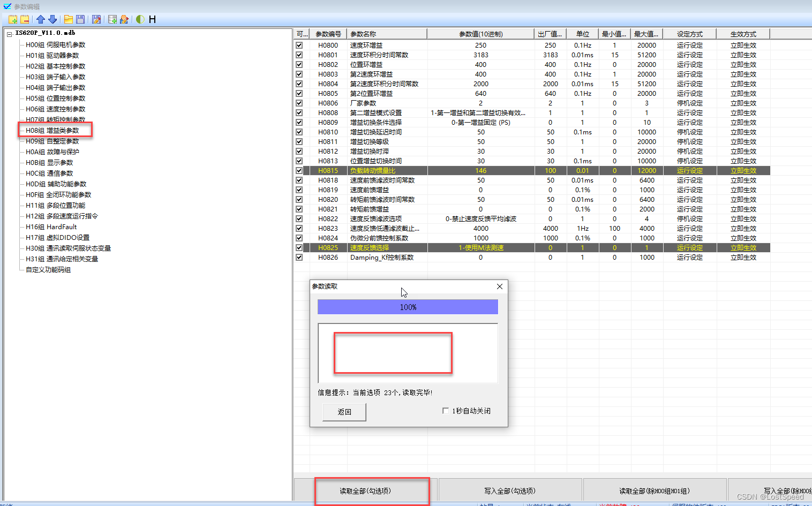812x506 pixels.
Task: Select H08组 增益类参数 in tree
Action: [x=52, y=131]
